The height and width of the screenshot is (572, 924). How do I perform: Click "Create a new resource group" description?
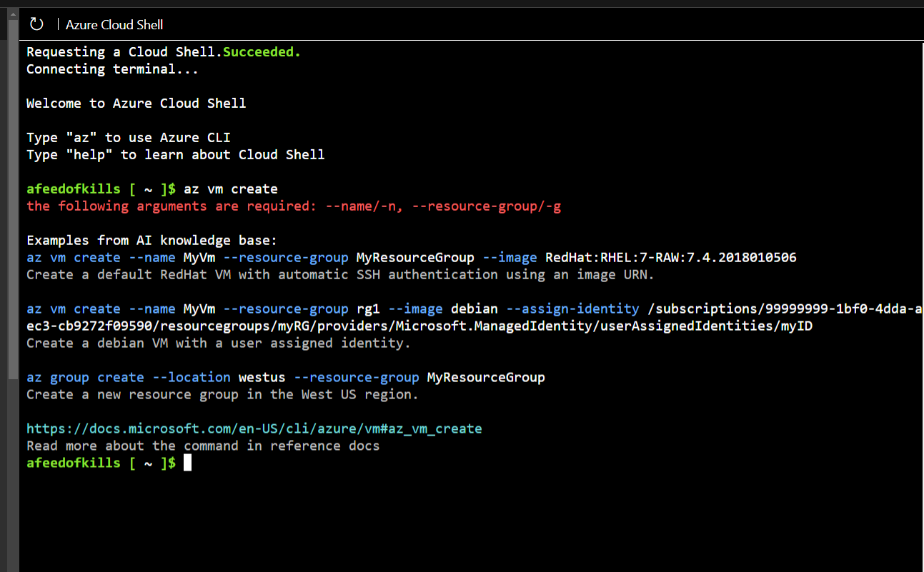[222, 394]
